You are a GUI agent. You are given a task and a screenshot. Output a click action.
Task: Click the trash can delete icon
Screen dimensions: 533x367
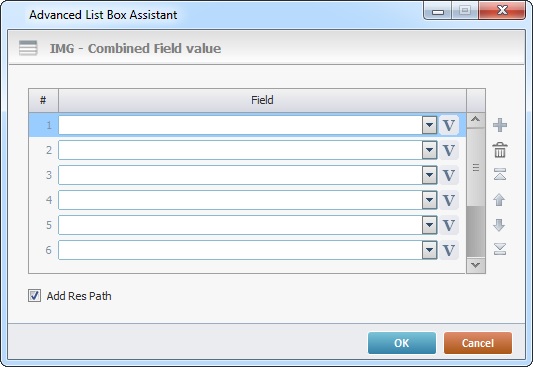[500, 150]
